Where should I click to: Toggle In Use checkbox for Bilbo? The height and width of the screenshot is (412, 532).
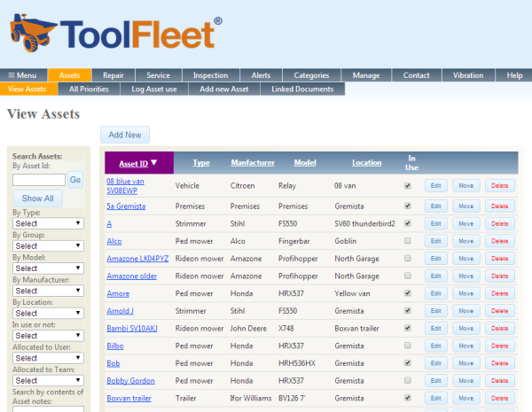pyautogui.click(x=408, y=346)
